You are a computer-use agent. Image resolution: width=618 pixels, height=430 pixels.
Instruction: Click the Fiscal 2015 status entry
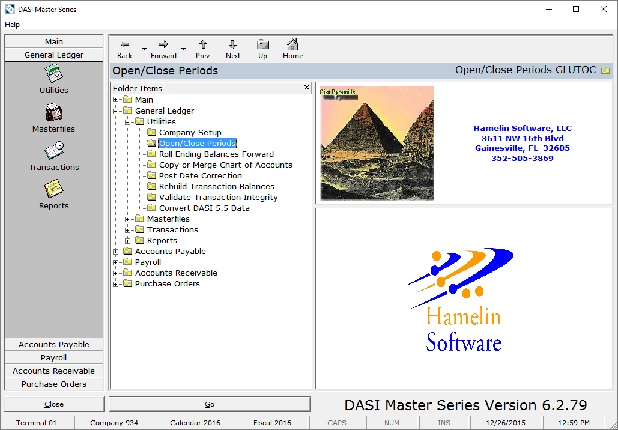(272, 423)
